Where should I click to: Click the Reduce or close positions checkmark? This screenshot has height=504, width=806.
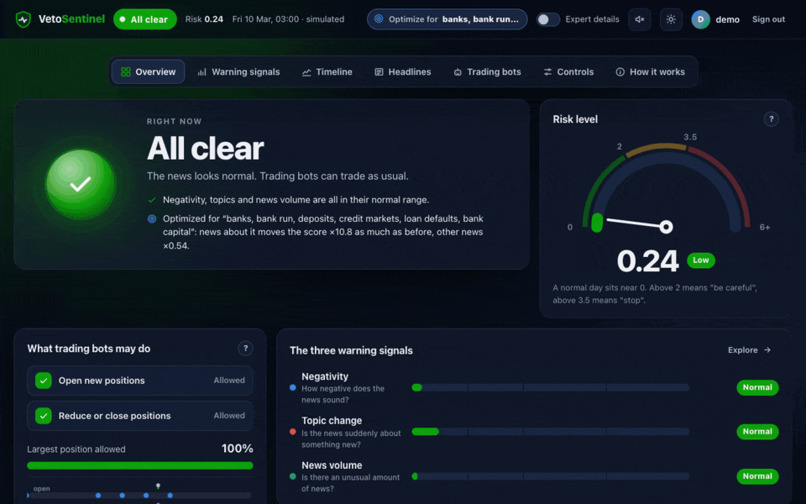43,416
